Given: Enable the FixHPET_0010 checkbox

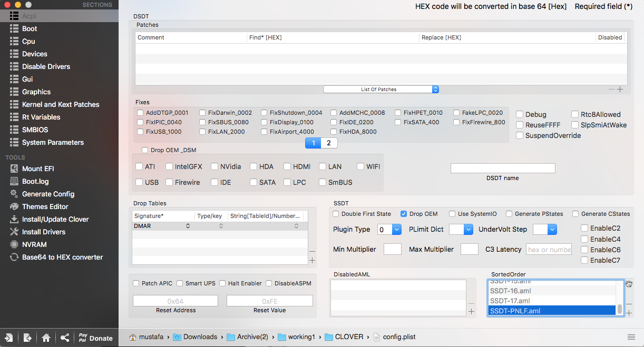Looking at the screenshot, I should click(398, 113).
